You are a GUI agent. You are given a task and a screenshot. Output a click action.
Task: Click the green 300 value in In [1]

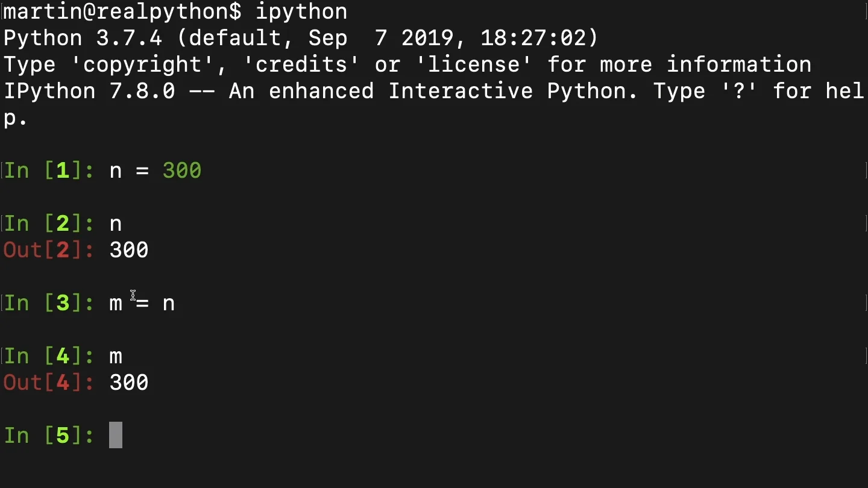click(182, 170)
